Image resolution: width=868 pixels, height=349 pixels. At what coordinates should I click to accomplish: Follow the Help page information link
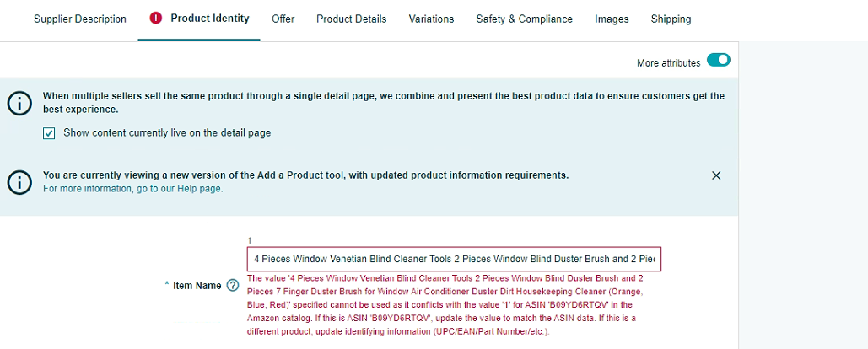pos(133,188)
